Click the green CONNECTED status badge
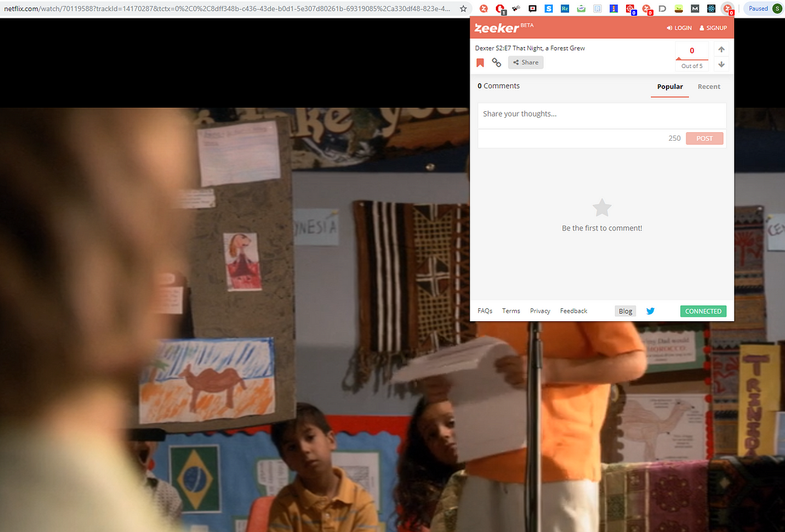This screenshot has height=532, width=785. click(x=703, y=311)
